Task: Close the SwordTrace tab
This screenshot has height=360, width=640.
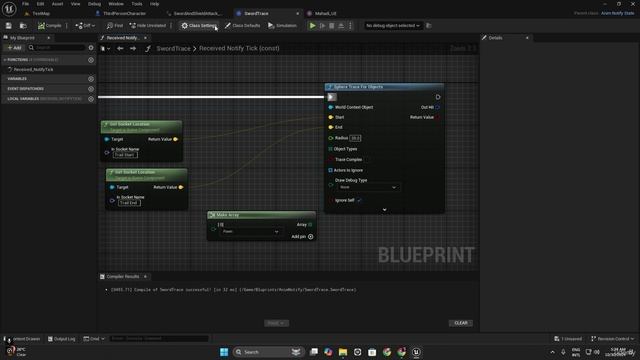Action: click(x=297, y=13)
